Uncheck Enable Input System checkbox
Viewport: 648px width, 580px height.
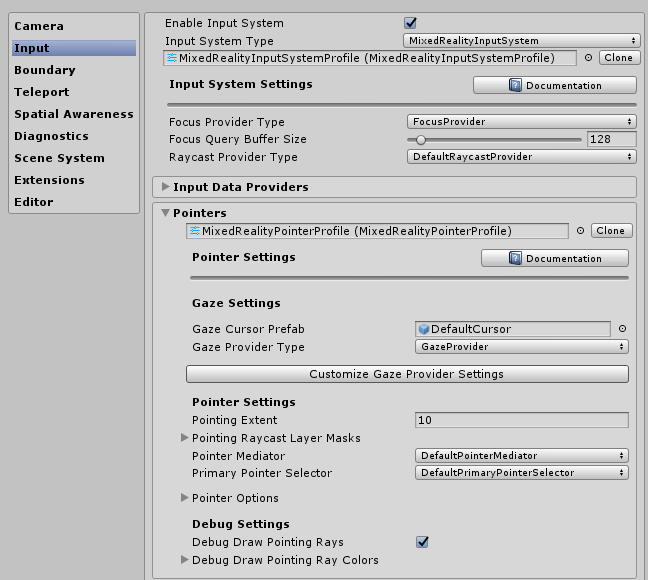pyautogui.click(x=410, y=23)
